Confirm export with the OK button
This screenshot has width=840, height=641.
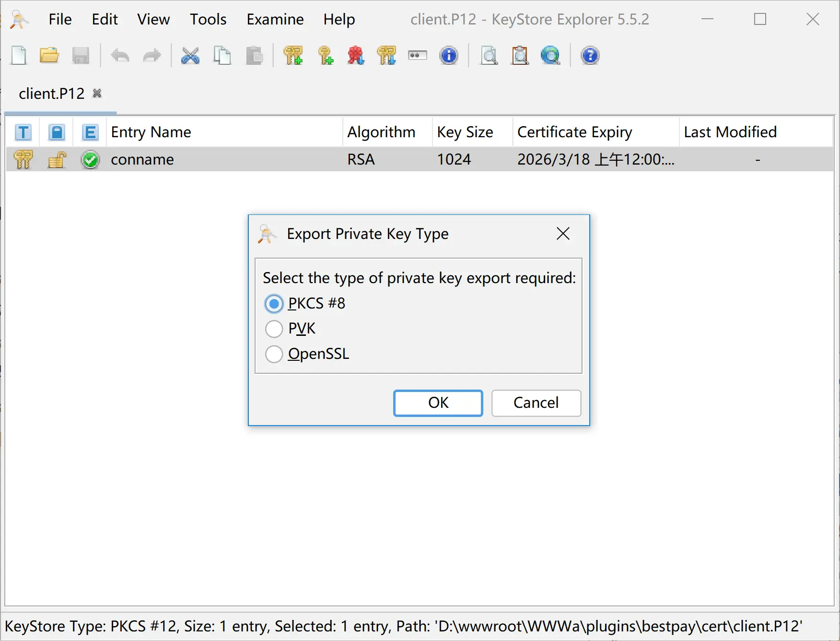coord(438,403)
